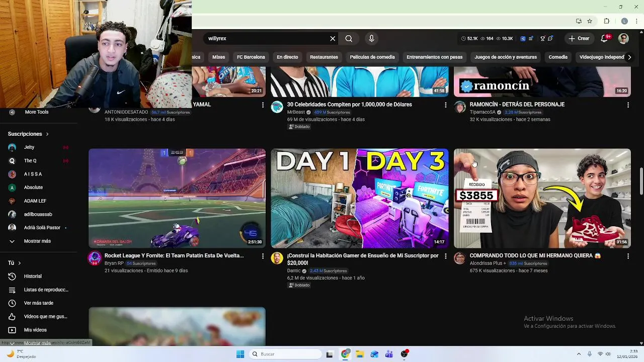This screenshot has height=362, width=644.
Task: Open the Bryan RP channel avatar
Action: 95,258
